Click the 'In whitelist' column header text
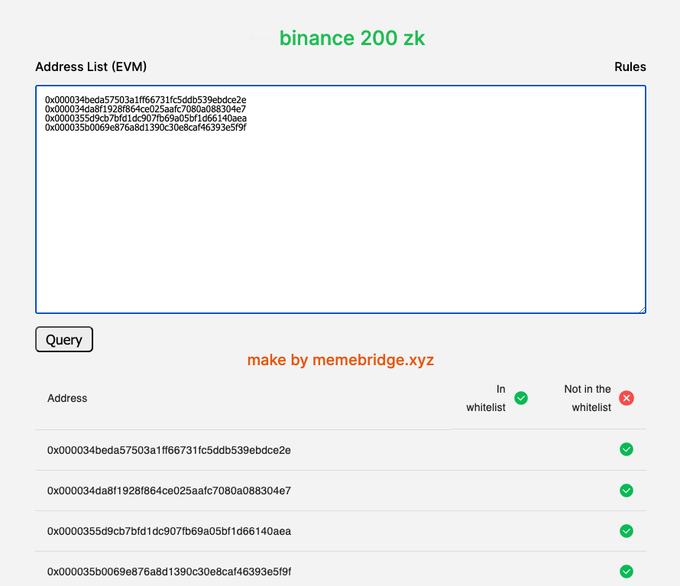 point(486,398)
